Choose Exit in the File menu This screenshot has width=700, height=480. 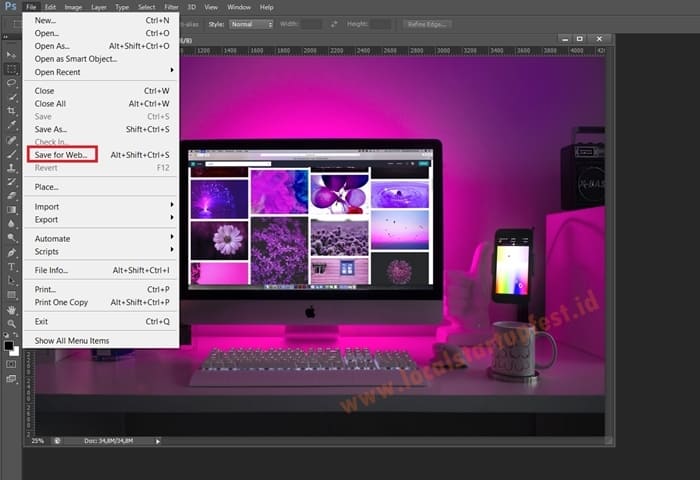[x=101, y=321]
